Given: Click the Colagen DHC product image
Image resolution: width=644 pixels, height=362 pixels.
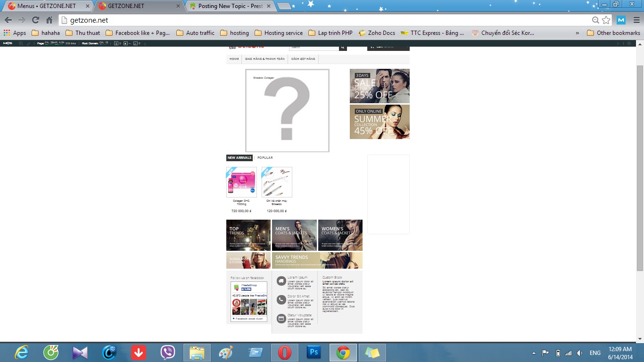Looking at the screenshot, I should tap(241, 182).
